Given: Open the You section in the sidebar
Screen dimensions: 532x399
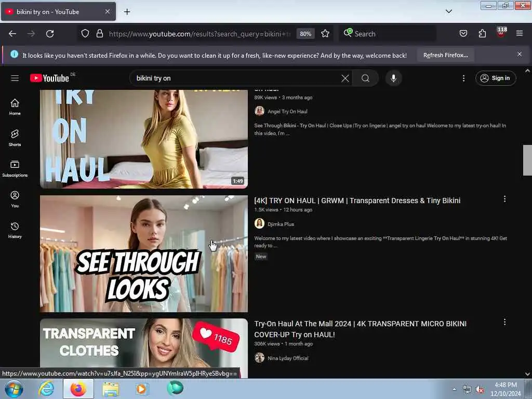Looking at the screenshot, I should 15,199.
